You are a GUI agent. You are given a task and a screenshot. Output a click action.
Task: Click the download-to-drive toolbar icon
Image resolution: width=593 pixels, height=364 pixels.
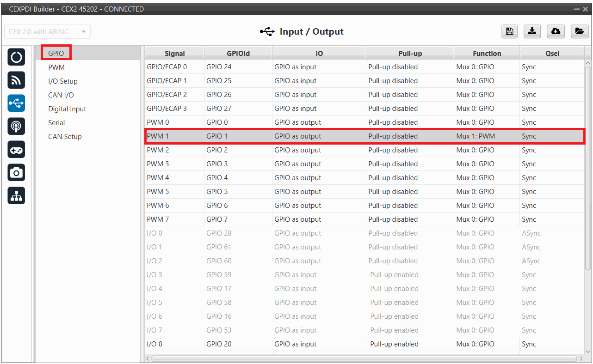(x=532, y=31)
